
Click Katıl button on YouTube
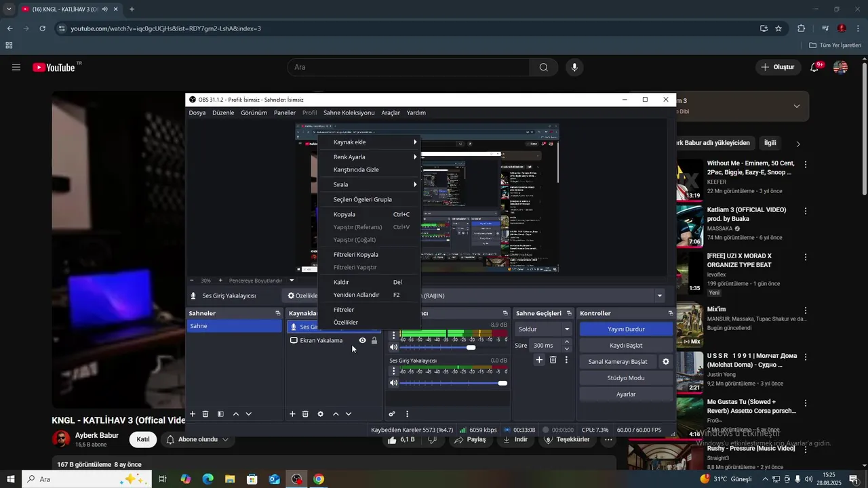[x=143, y=439]
